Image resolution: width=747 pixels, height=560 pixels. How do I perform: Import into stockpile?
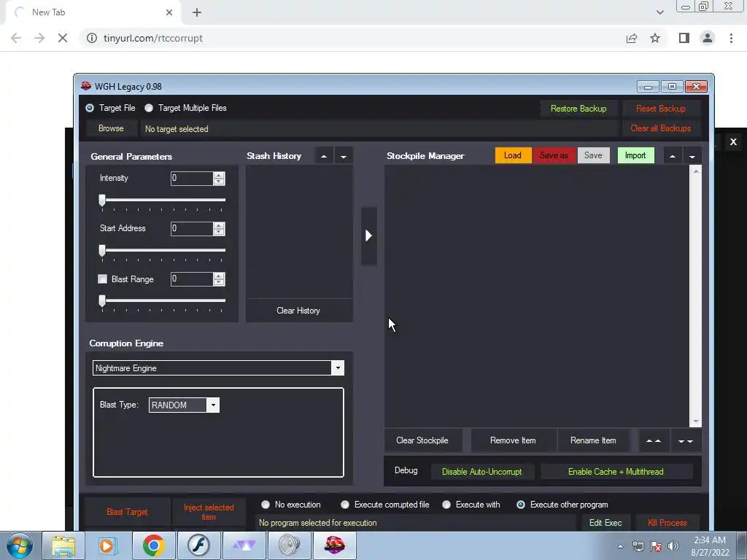[635, 156]
